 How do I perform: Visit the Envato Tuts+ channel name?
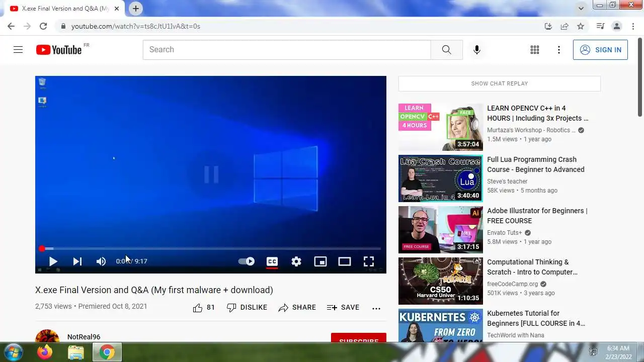[505, 233]
